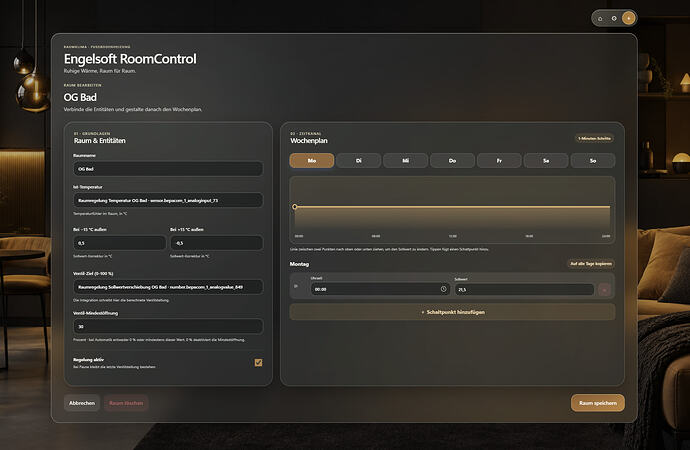This screenshot has width=690, height=450.
Task: Select the So day tab
Action: (x=593, y=161)
